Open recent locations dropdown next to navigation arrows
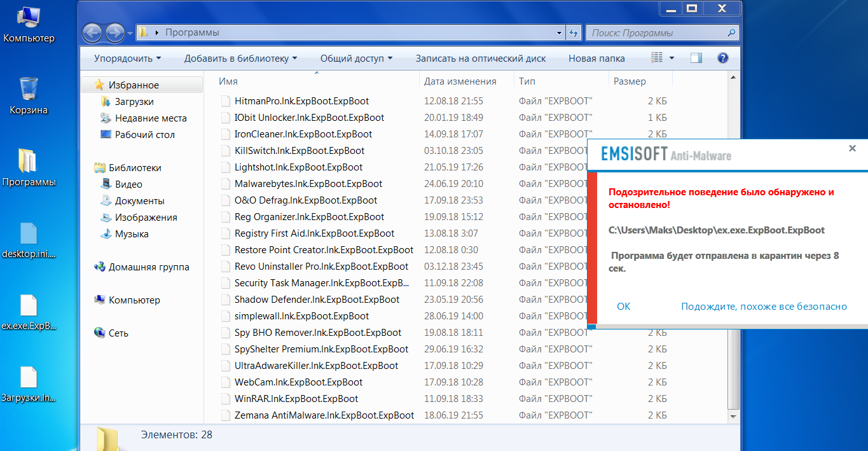 pyautogui.click(x=130, y=32)
